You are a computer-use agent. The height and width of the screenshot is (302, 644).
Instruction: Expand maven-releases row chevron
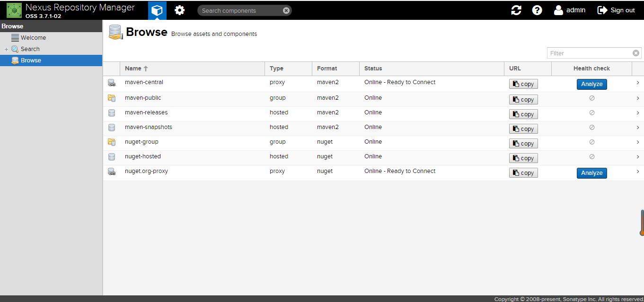click(638, 113)
